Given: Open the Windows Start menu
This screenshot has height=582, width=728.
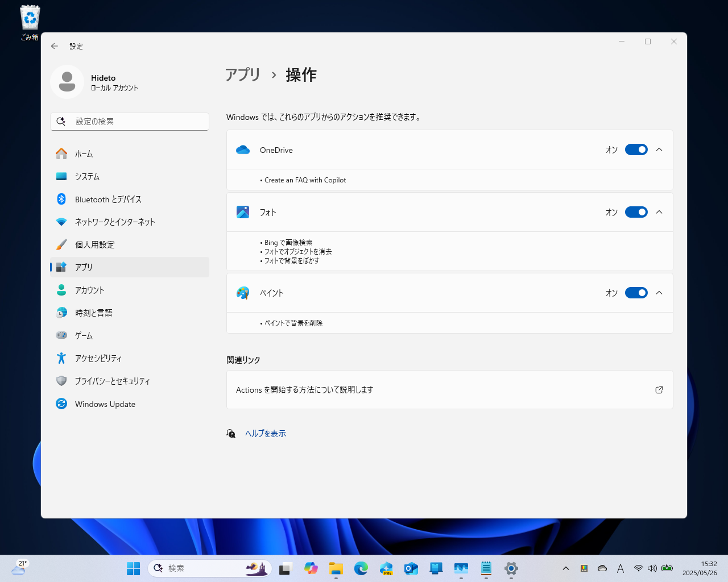Looking at the screenshot, I should tap(134, 568).
